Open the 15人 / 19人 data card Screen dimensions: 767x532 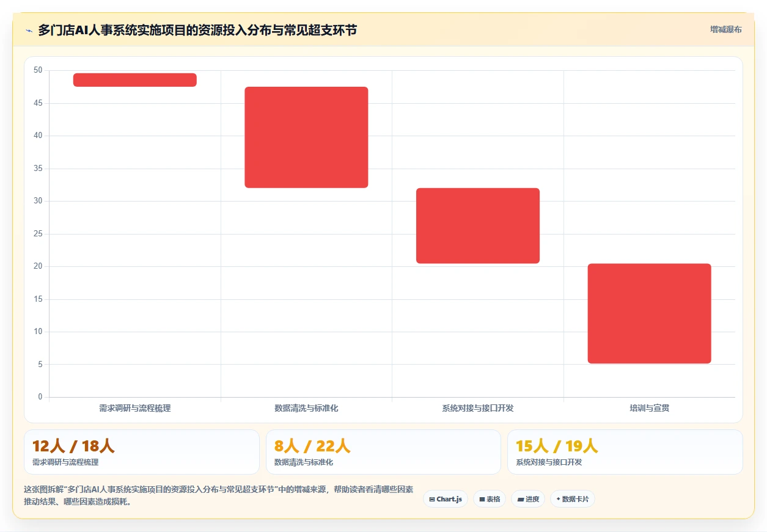click(x=625, y=452)
